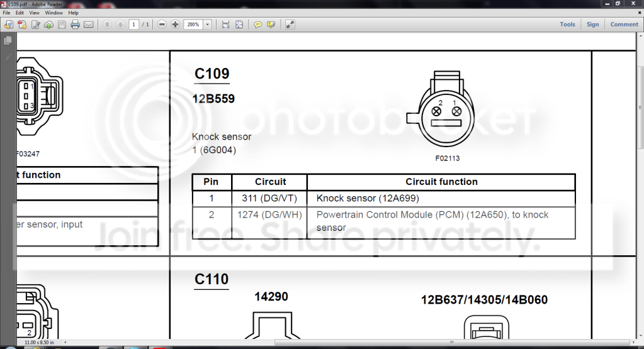Click the zoom in plus button
Viewport: 644px width, 349px height.
(175, 25)
